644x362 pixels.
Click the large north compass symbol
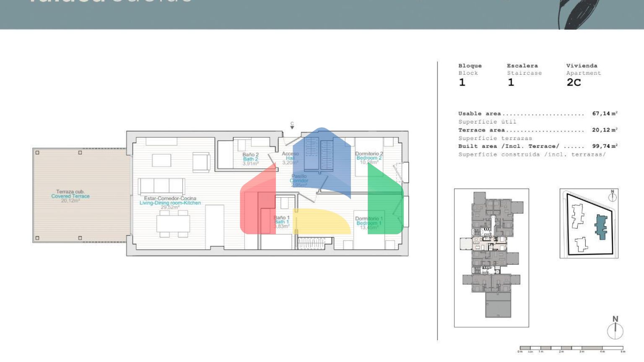pos(615,328)
